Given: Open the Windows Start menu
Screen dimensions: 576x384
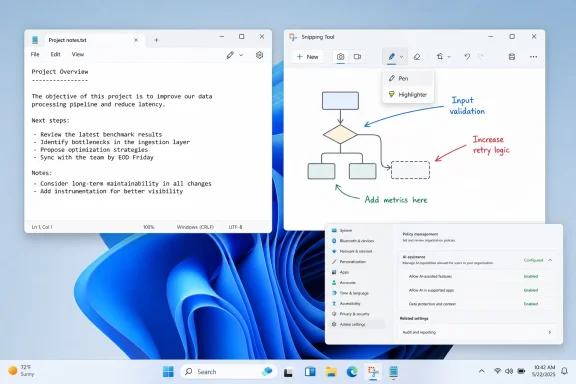Looking at the screenshot, I should (168, 372).
